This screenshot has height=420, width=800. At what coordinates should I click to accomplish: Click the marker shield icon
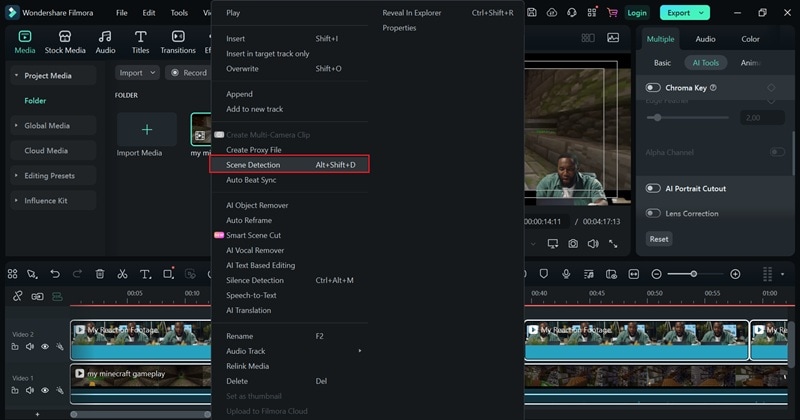(x=544, y=274)
